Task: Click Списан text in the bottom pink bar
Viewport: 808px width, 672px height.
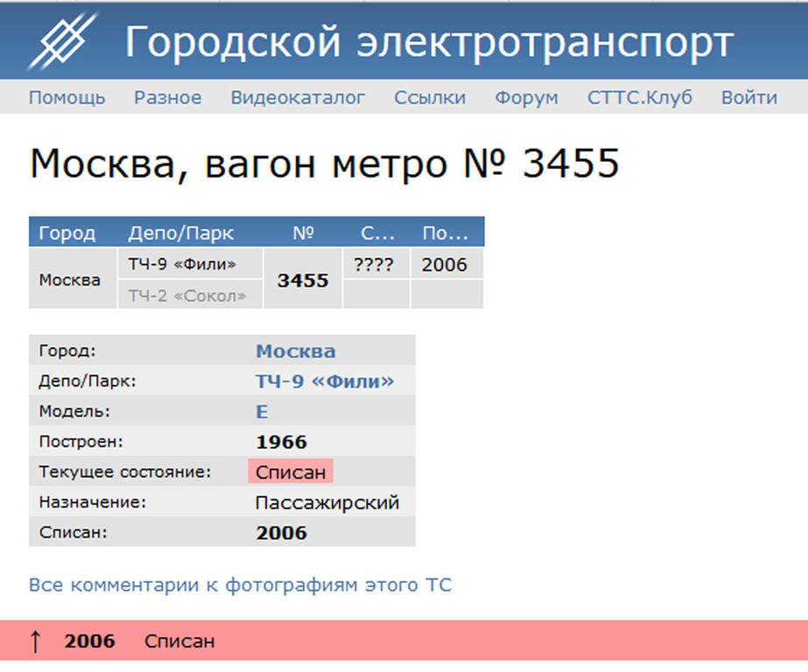Action: click(x=179, y=641)
